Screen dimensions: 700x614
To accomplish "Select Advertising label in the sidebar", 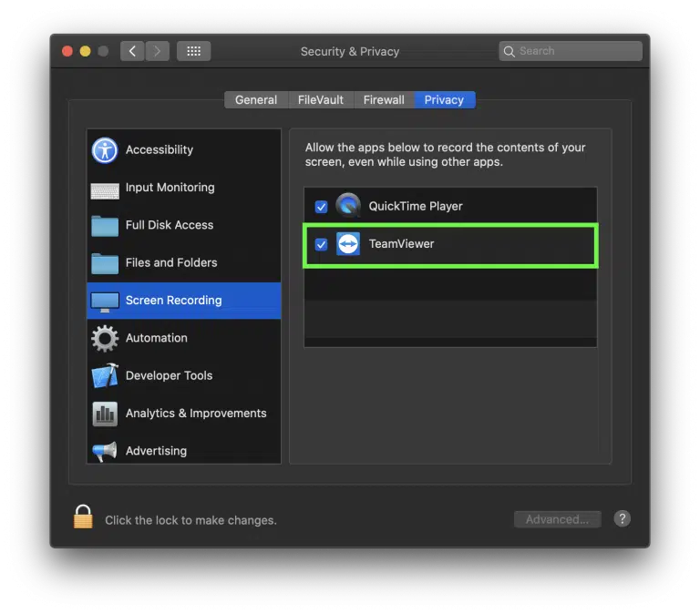I will (x=156, y=451).
